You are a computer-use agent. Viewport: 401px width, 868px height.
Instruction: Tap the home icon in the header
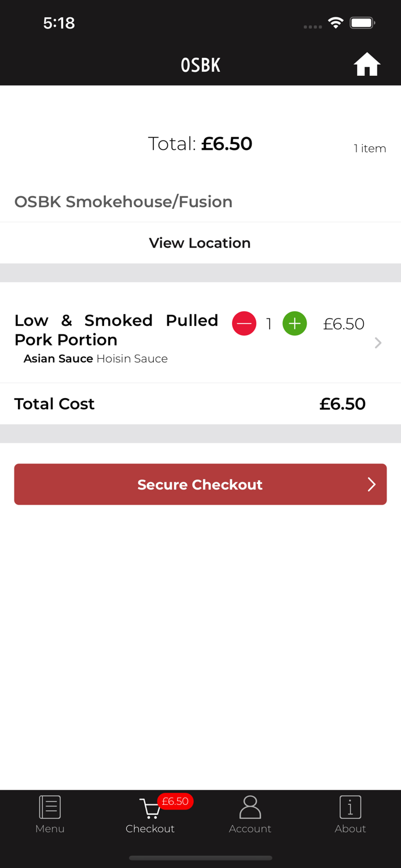[x=367, y=64]
